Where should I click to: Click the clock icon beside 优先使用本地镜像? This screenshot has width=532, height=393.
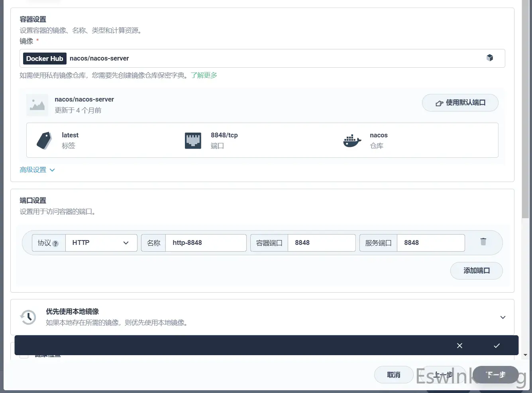[x=28, y=317]
